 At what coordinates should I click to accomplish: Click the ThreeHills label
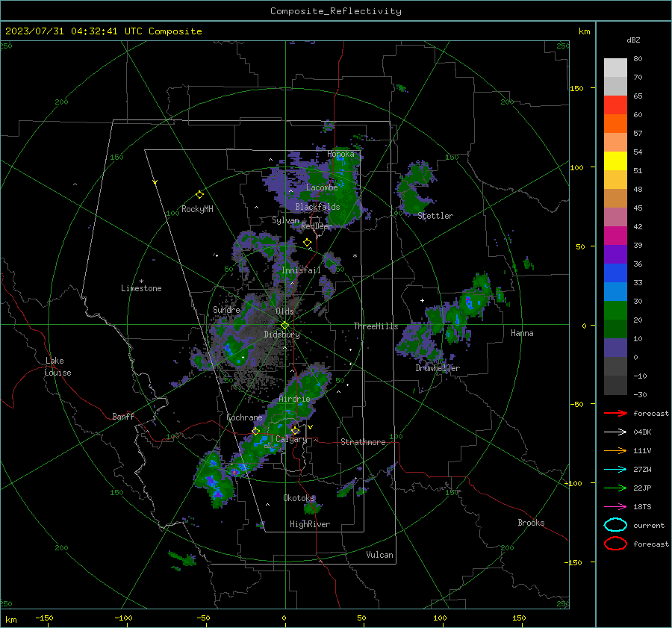tap(376, 326)
